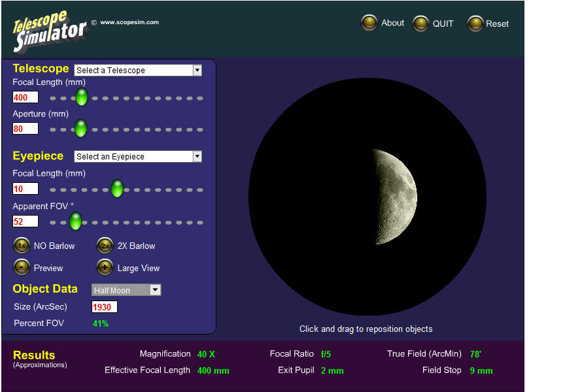
Task: Click the telescope Focal Length slider knob
Action: (x=82, y=97)
